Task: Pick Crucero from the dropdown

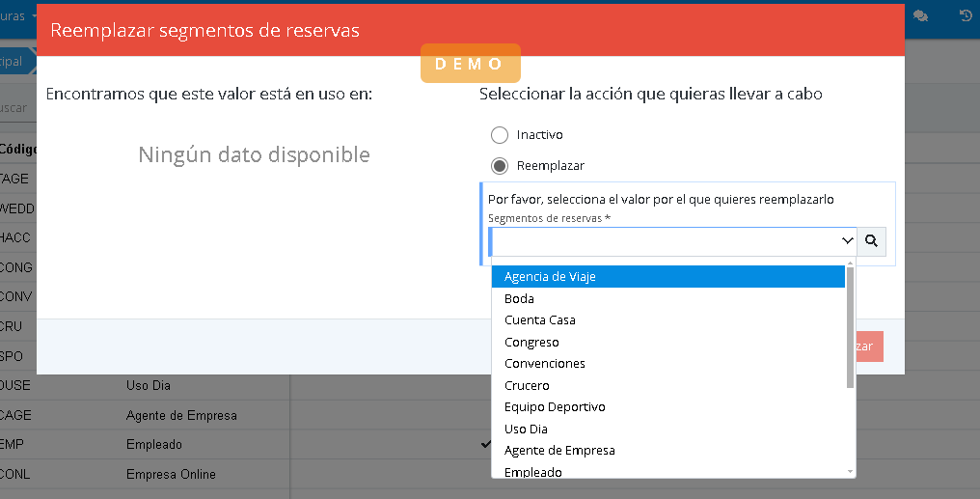Action: click(x=527, y=386)
